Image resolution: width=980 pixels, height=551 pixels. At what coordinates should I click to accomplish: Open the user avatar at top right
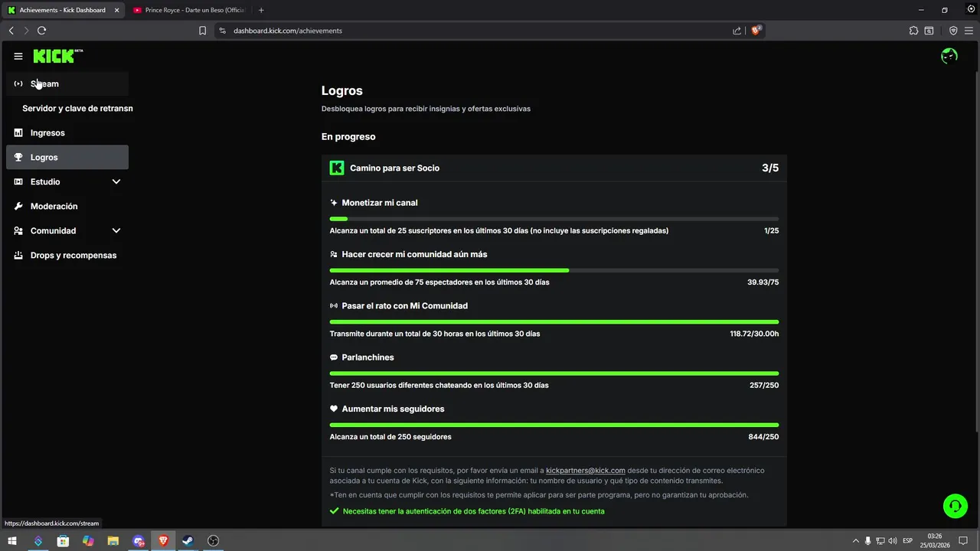tap(949, 56)
